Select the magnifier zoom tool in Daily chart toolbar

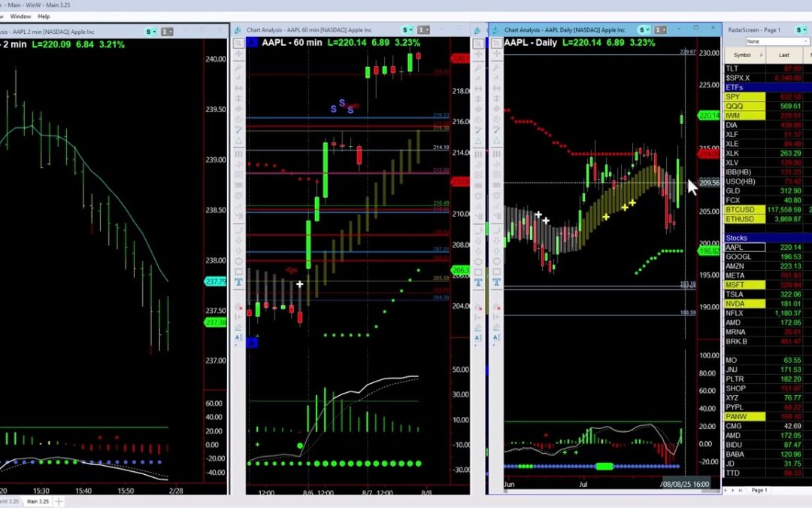496,43
